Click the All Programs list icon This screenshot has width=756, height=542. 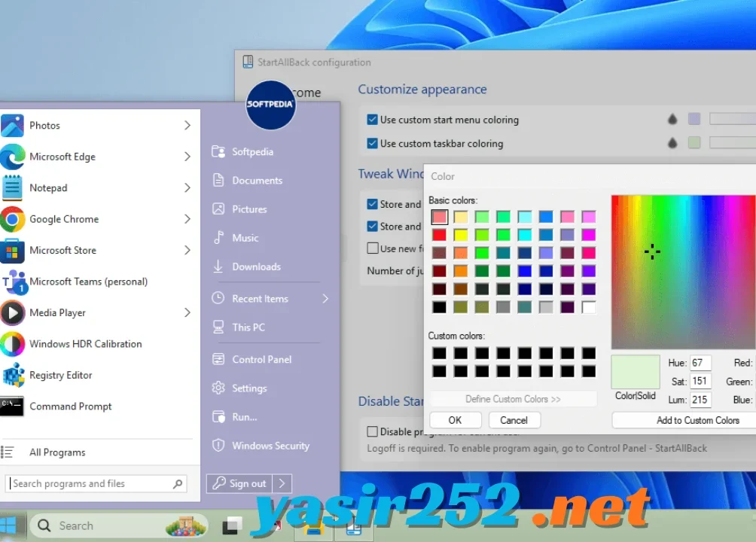[8, 452]
